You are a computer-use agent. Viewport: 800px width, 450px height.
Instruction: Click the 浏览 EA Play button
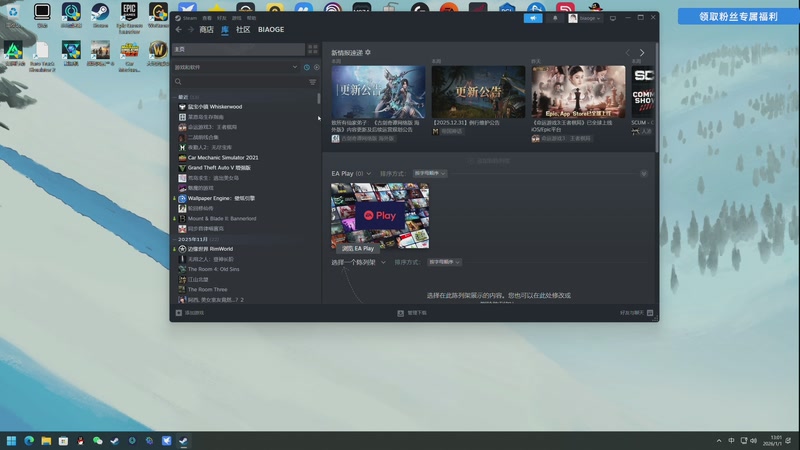358,248
